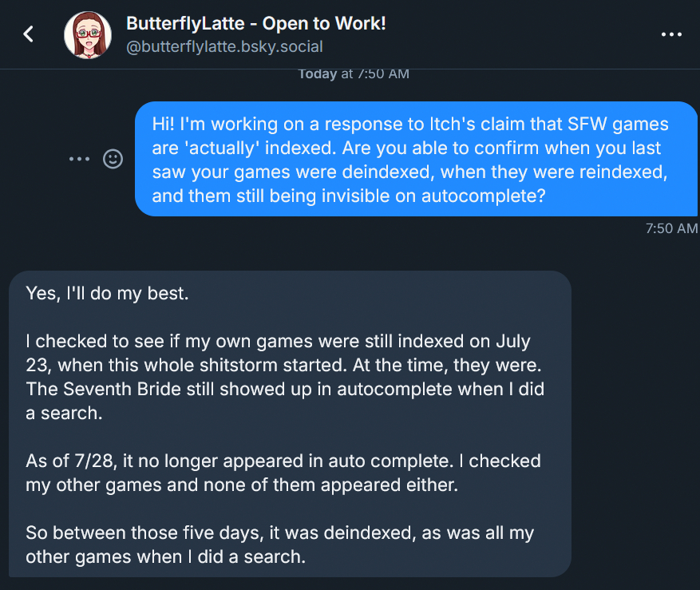This screenshot has height=590, width=700.
Task: Select the gray received message bubble
Action: [x=291, y=423]
